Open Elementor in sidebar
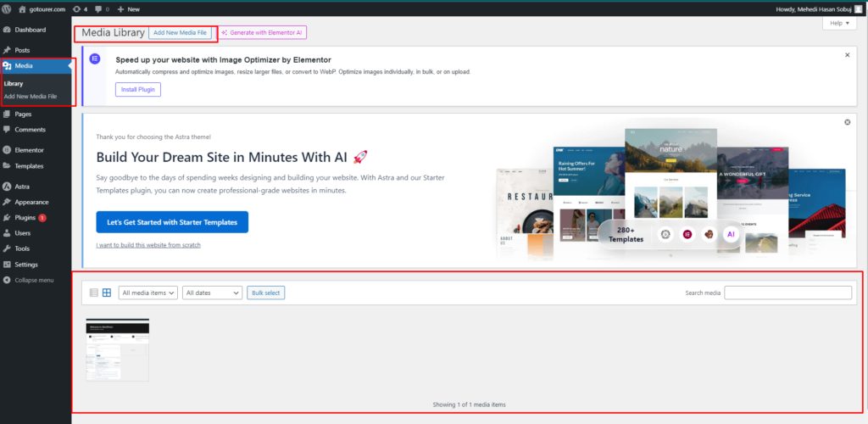Viewport: 868px width, 424px height. (36, 150)
